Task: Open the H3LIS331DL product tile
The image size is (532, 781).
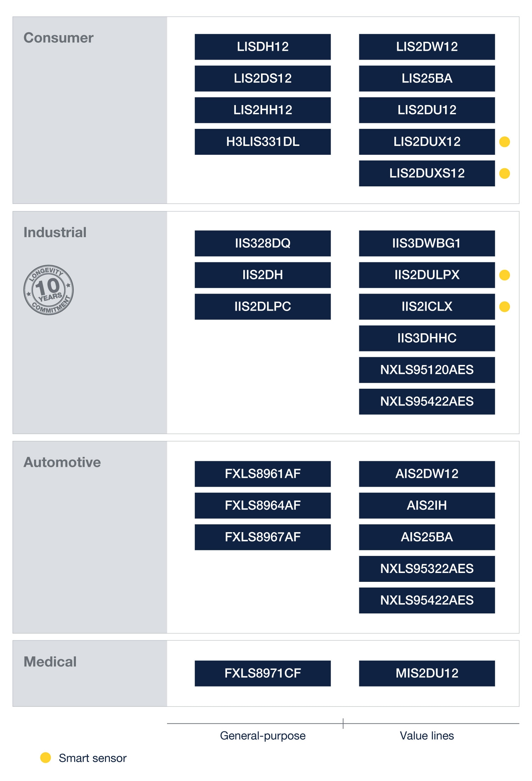Action: click(262, 142)
